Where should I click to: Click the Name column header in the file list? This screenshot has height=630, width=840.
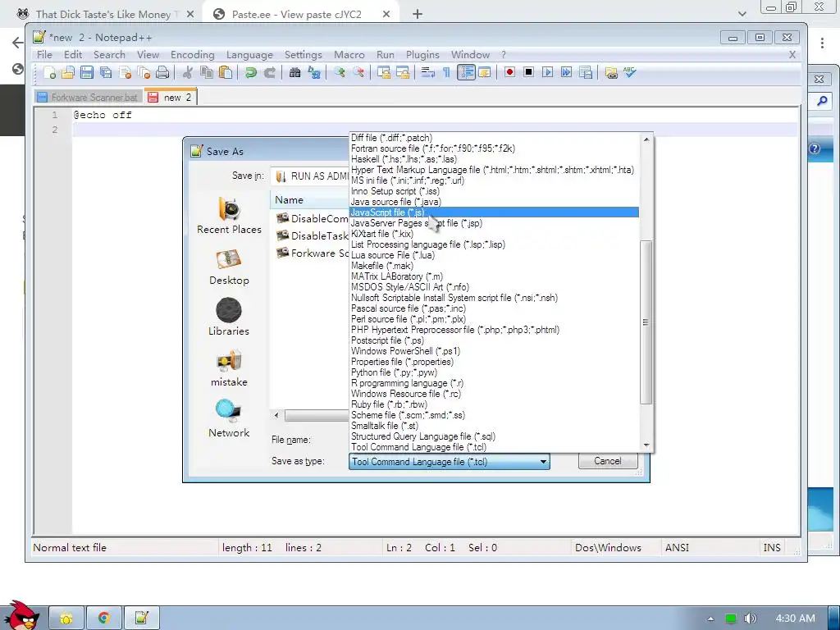309,200
